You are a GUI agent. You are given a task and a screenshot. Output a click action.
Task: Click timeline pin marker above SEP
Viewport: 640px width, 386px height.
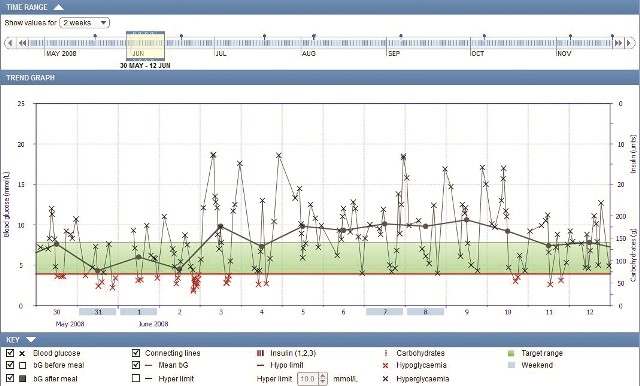tap(401, 37)
